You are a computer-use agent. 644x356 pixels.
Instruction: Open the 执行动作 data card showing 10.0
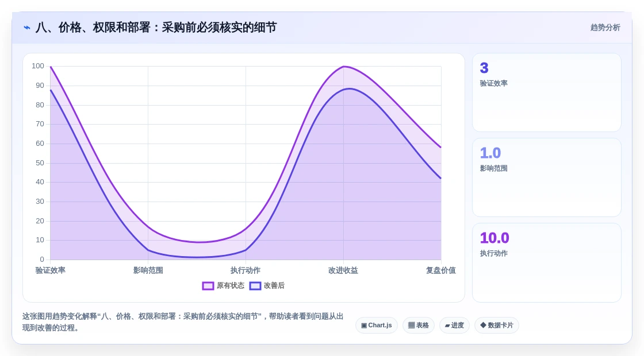point(547,262)
